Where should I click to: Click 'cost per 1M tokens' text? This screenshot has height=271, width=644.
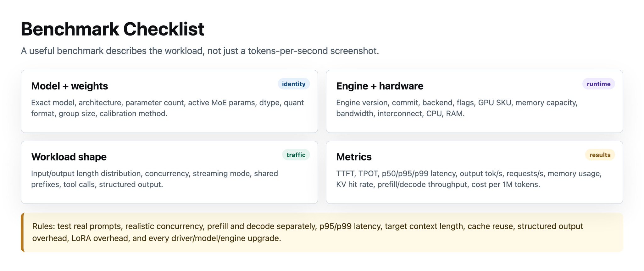pyautogui.click(x=505, y=185)
